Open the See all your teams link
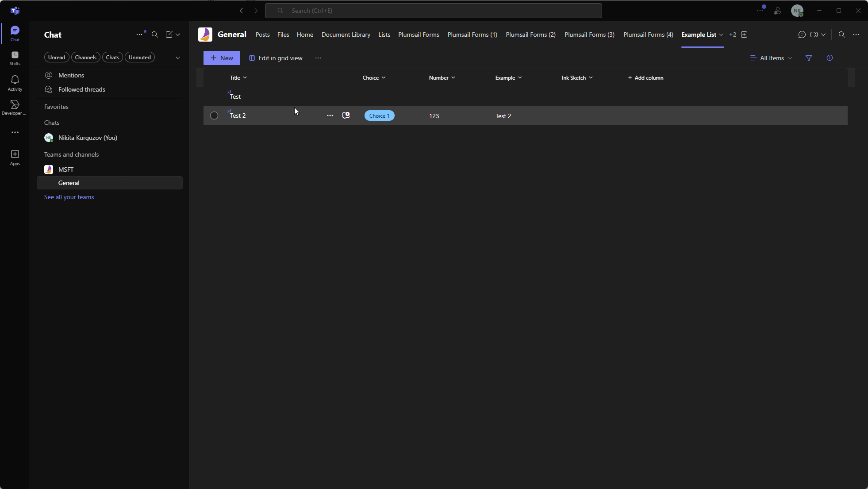The height and width of the screenshot is (489, 868). click(69, 197)
